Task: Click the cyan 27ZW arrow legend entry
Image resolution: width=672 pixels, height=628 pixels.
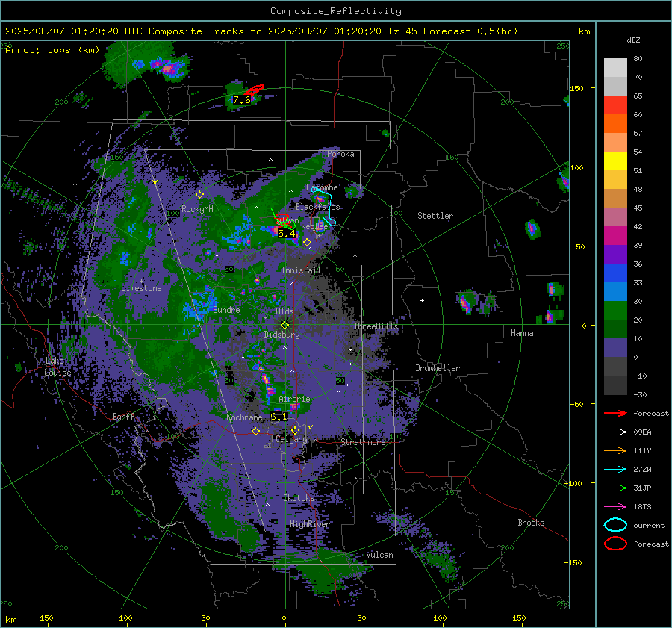Action: coord(615,470)
